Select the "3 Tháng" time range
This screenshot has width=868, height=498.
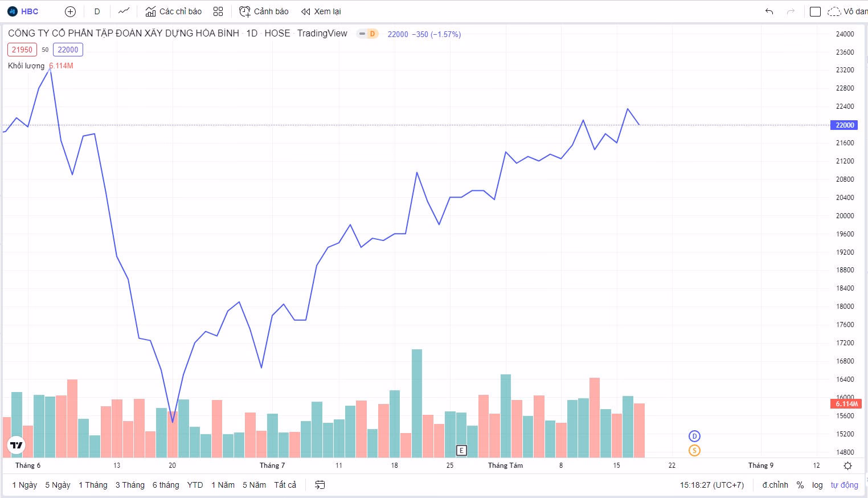click(x=130, y=485)
